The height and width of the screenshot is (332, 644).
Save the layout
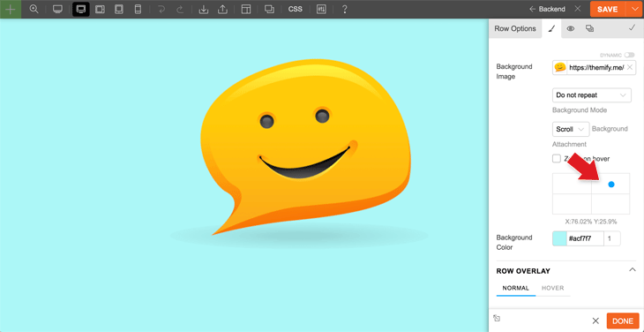tap(608, 9)
